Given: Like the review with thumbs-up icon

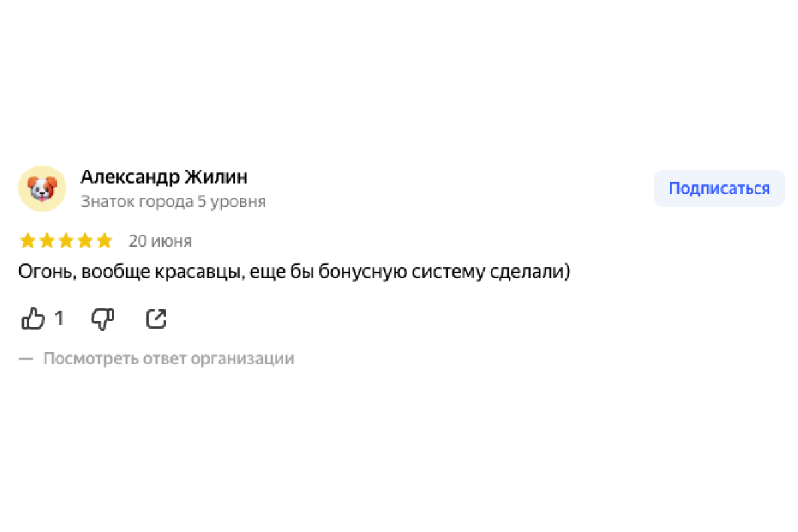Looking at the screenshot, I should coord(33,319).
